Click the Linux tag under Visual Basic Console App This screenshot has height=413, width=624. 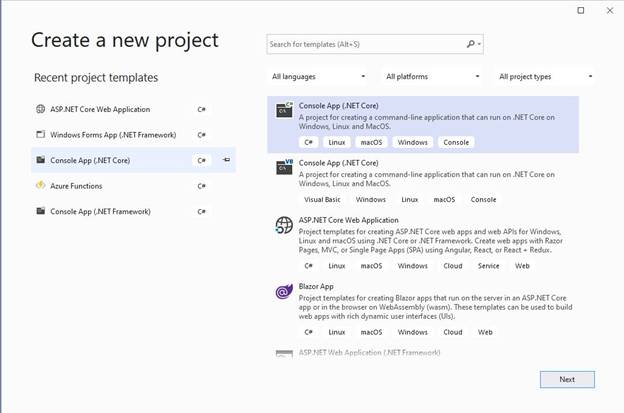pyautogui.click(x=410, y=200)
